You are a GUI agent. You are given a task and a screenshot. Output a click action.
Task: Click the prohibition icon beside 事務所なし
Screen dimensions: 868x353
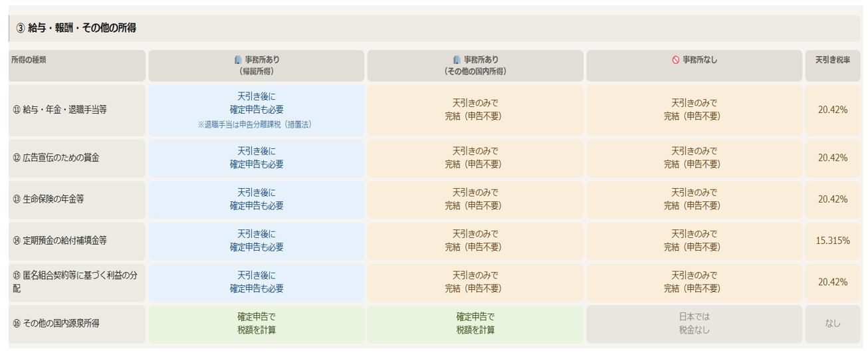click(x=675, y=60)
